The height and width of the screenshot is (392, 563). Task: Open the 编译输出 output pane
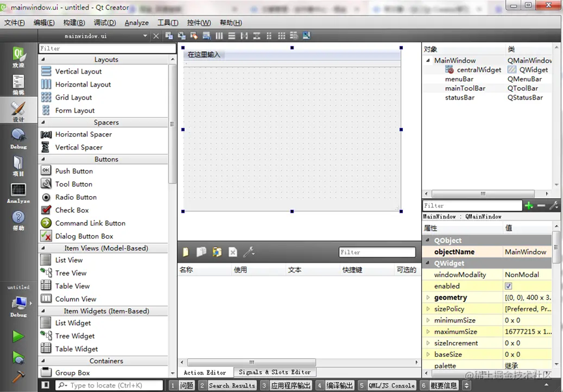click(x=335, y=385)
